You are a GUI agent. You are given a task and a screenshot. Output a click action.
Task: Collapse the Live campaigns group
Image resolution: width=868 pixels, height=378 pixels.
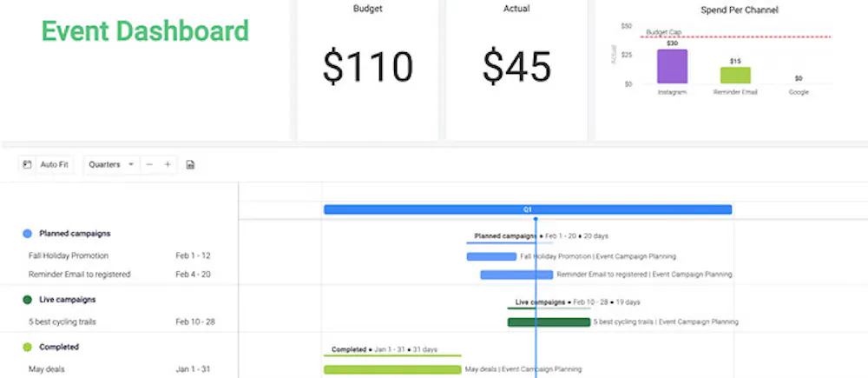pyautogui.click(x=68, y=300)
